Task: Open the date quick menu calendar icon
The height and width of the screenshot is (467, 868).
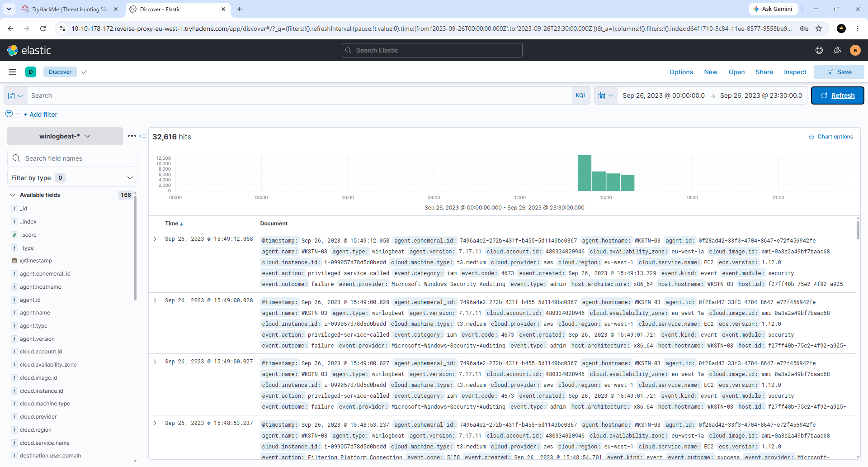Action: click(x=606, y=95)
